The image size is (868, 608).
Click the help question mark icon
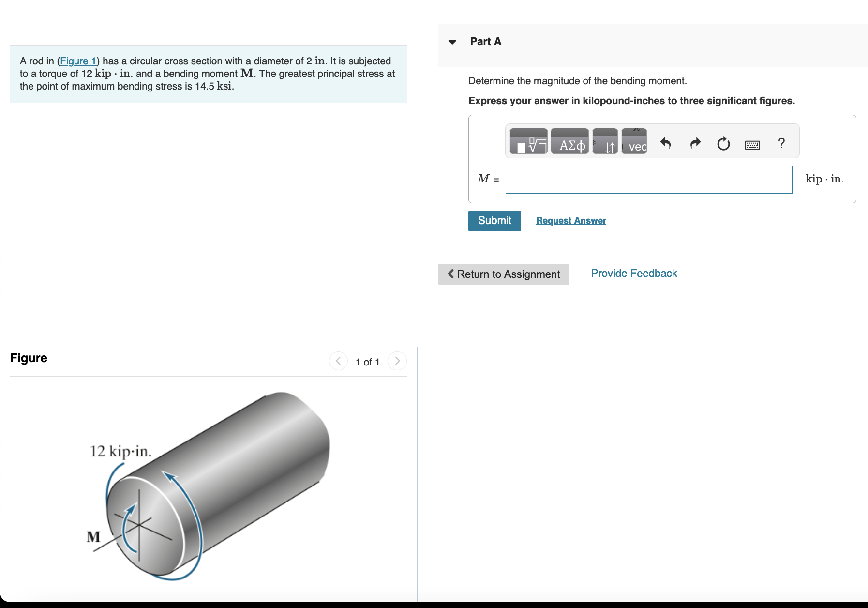pos(781,143)
